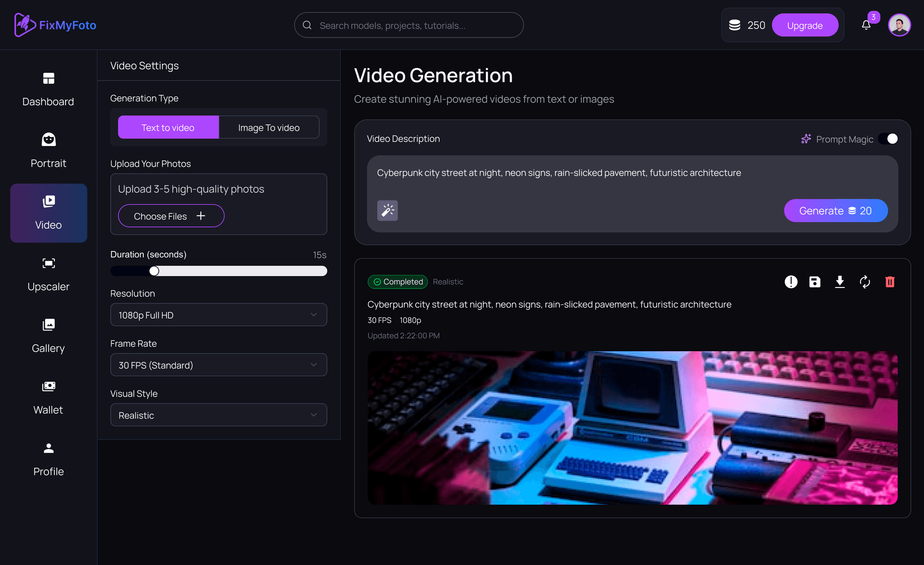
Task: Click the Generate 20 credits button
Action: point(835,210)
